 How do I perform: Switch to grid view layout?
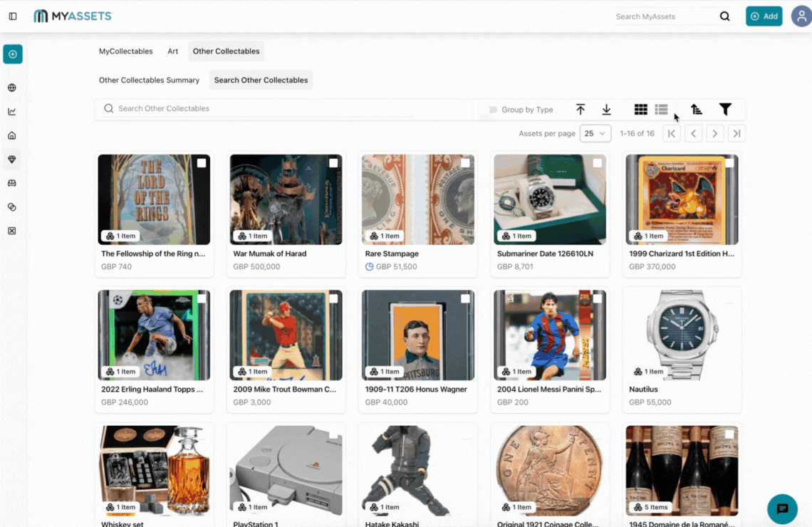[640, 110]
